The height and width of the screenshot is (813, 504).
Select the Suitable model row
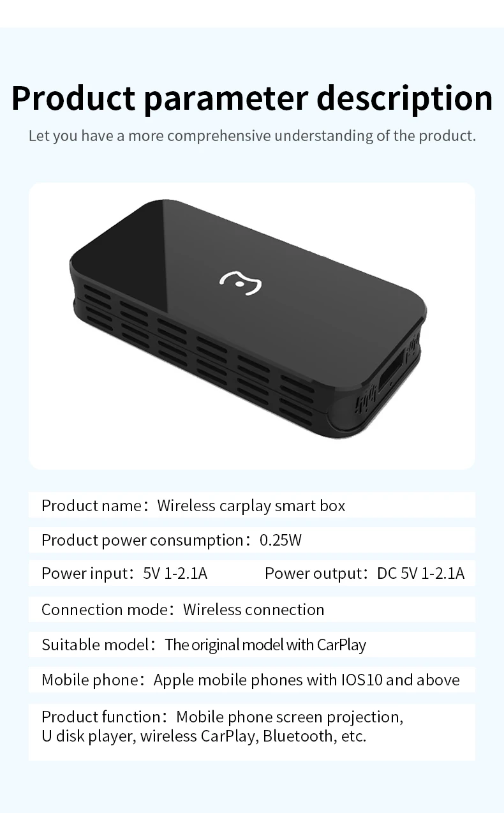pyautogui.click(x=252, y=645)
